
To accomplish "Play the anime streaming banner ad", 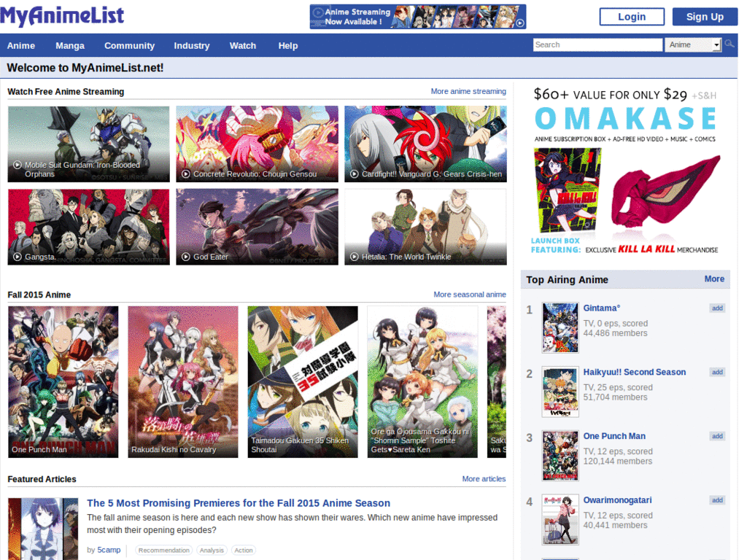I will [417, 16].
